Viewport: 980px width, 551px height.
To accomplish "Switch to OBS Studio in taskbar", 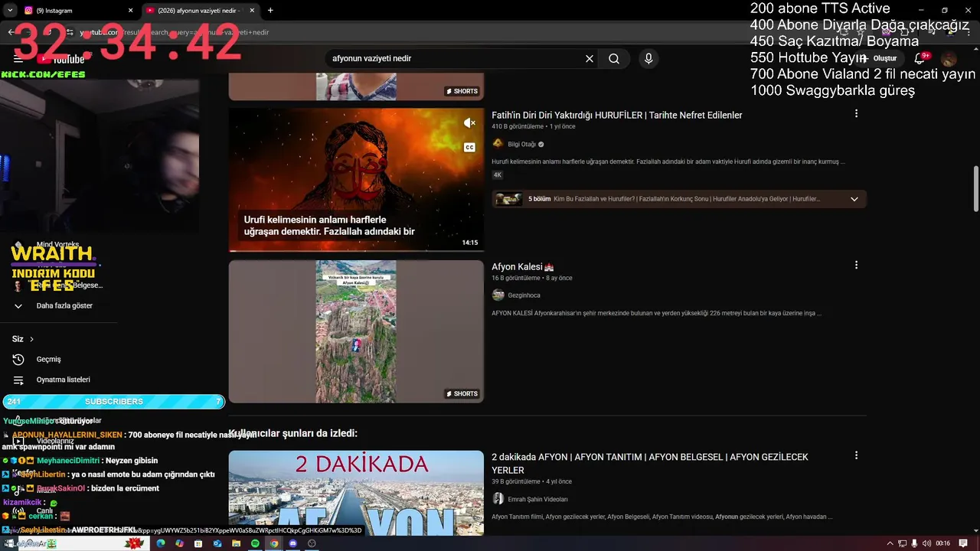I will coord(312,543).
